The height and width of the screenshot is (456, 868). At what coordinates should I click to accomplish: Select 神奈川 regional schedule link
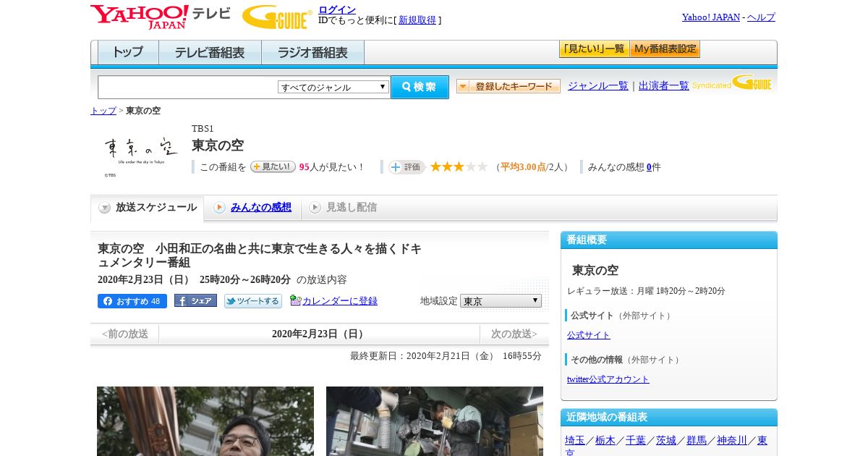pos(732,440)
